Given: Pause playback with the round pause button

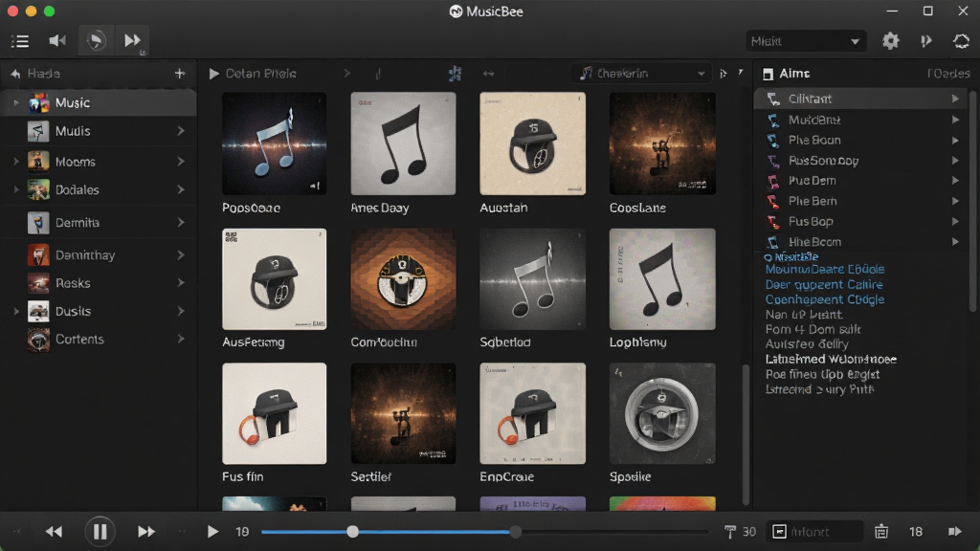Looking at the screenshot, I should (x=100, y=532).
